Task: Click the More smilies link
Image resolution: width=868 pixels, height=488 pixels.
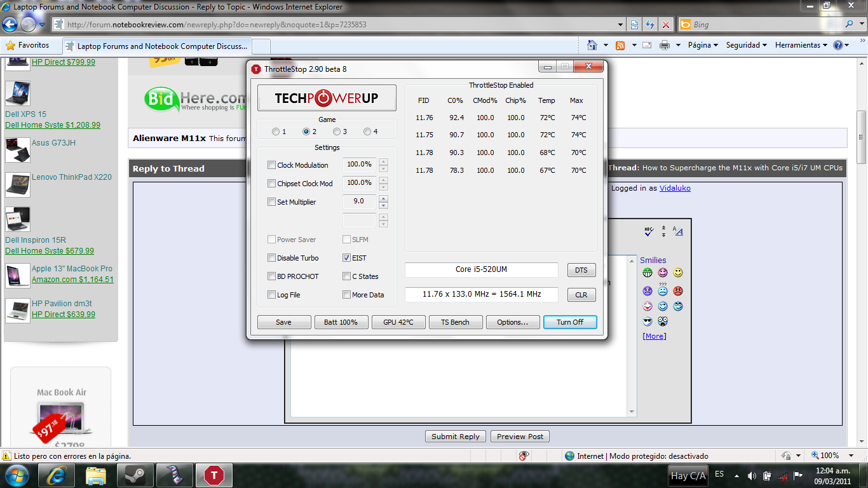Action: coord(654,336)
